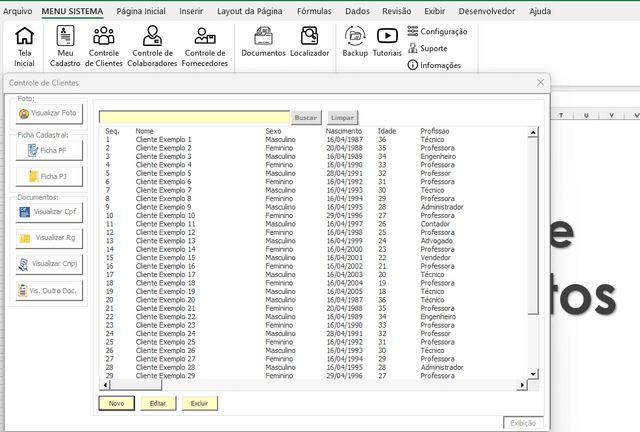This screenshot has width=640, height=432.
Task: Click the Excluir button
Action: 200,403
